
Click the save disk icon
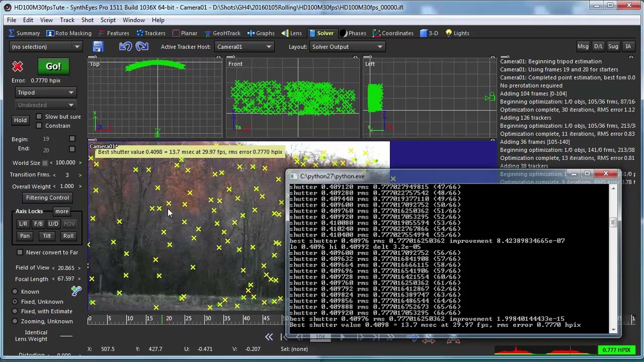click(x=98, y=47)
